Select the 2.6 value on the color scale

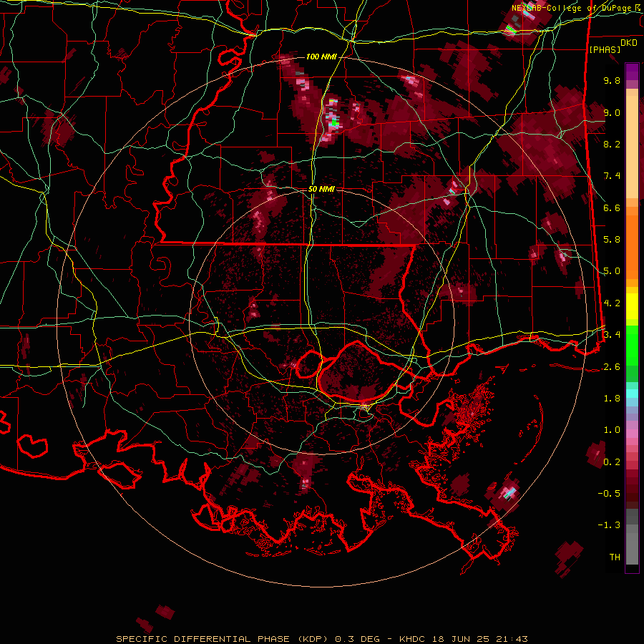[612, 367]
